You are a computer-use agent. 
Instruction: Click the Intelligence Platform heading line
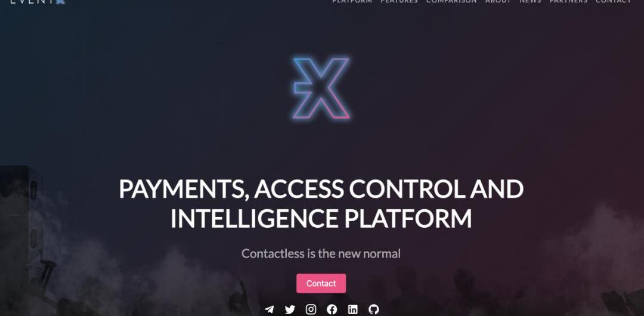click(x=321, y=219)
